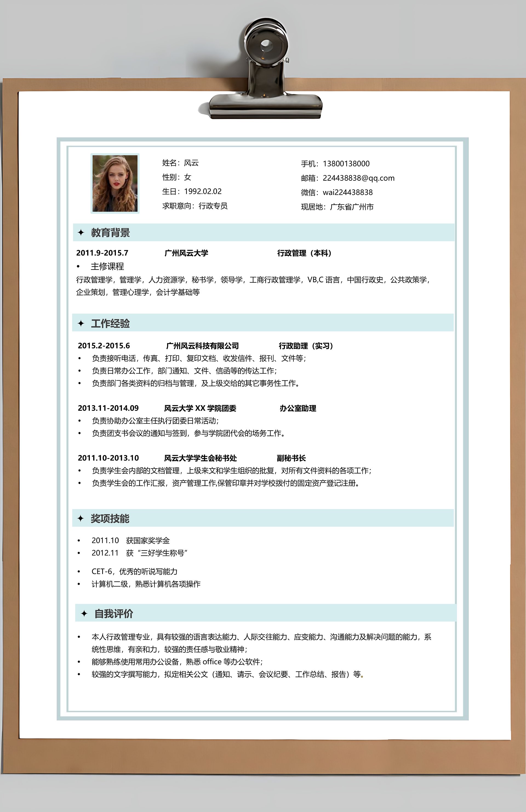The image size is (526, 812).
Task: Click star icon beside 教育背景 heading
Action: [81, 232]
